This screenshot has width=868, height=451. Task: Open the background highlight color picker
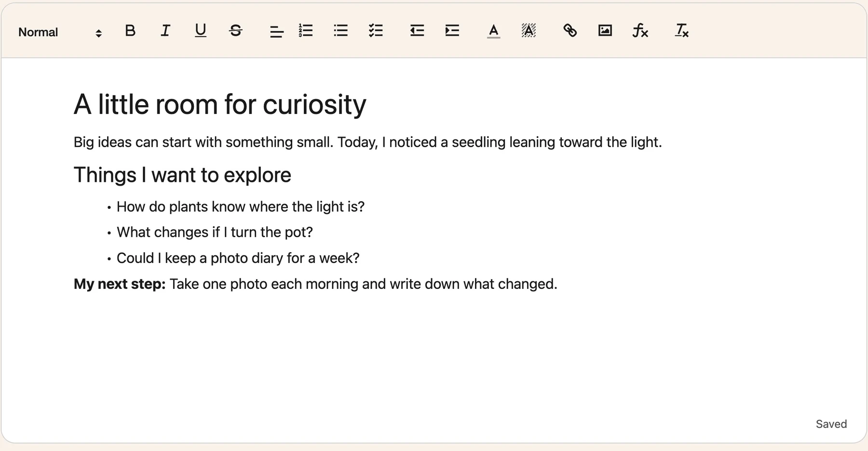(x=529, y=31)
